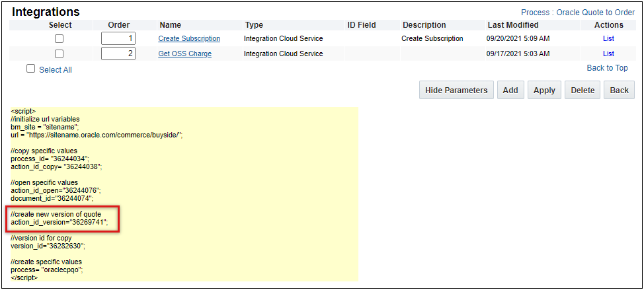Click the Type column header
The height and width of the screenshot is (290, 644).
254,25
